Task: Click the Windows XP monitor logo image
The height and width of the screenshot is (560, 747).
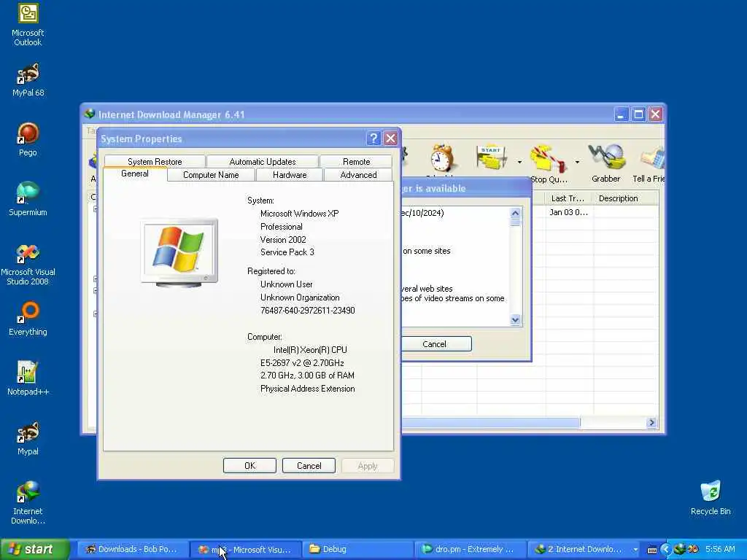Action: click(179, 252)
